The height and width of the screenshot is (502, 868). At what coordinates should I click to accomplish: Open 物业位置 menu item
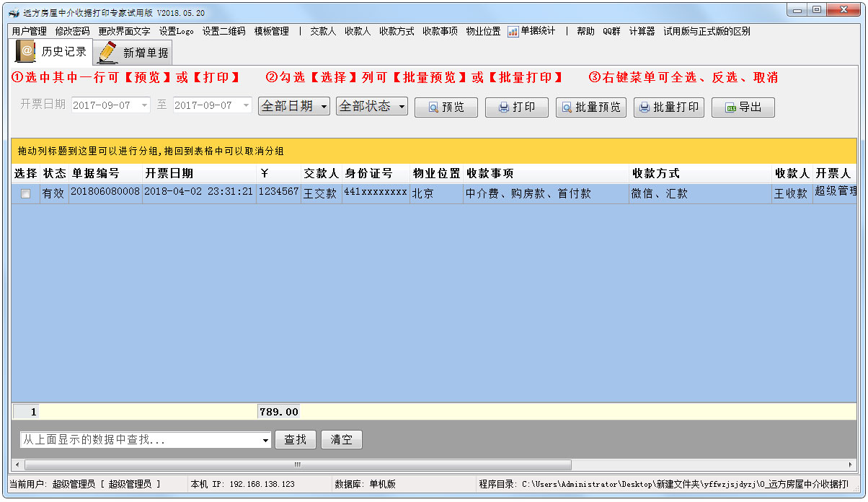[483, 32]
